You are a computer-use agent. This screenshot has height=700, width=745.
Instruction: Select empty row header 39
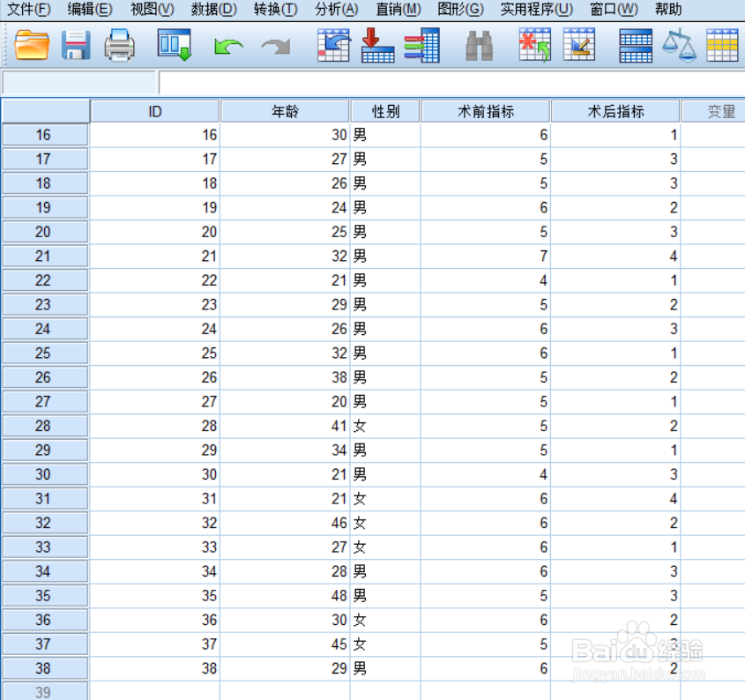tap(45, 691)
